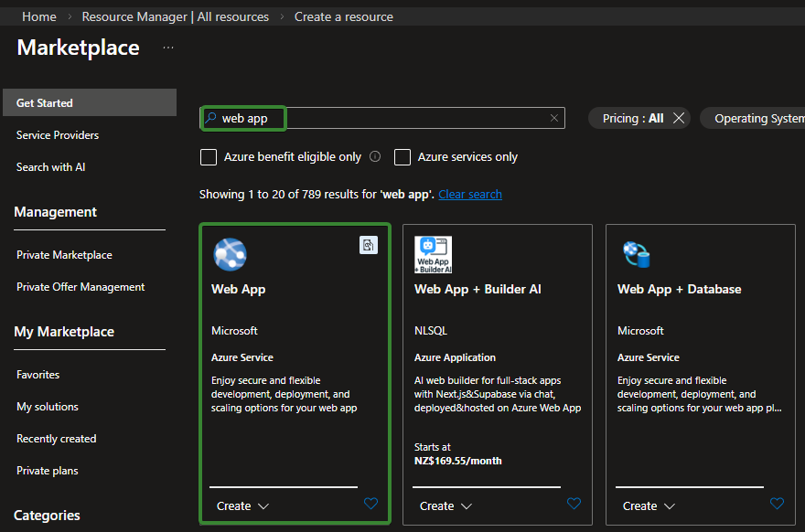The image size is (805, 532).
Task: Click the Web App + Builder AI logo
Action: 433,254
